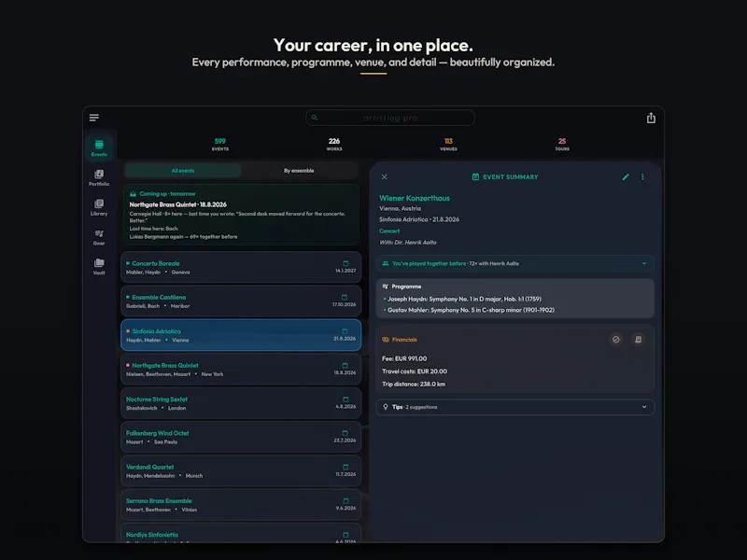Click calendar icon on Nocturne String Sextet row
This screenshot has height=560, width=747.
[x=345, y=399]
